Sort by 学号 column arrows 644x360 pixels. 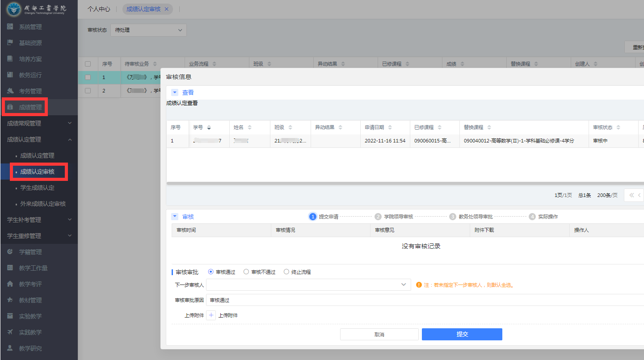209,127
